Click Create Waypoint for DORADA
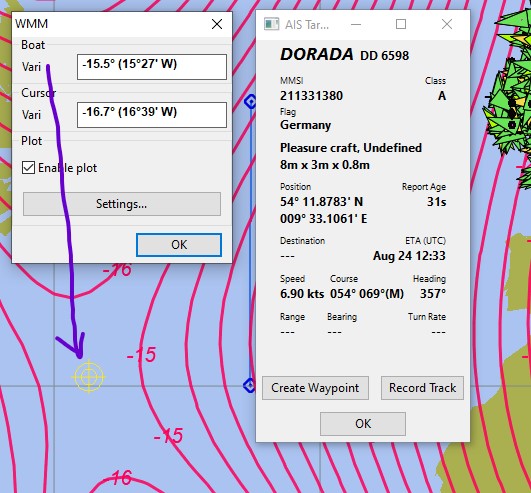The height and width of the screenshot is (493, 531). click(315, 388)
